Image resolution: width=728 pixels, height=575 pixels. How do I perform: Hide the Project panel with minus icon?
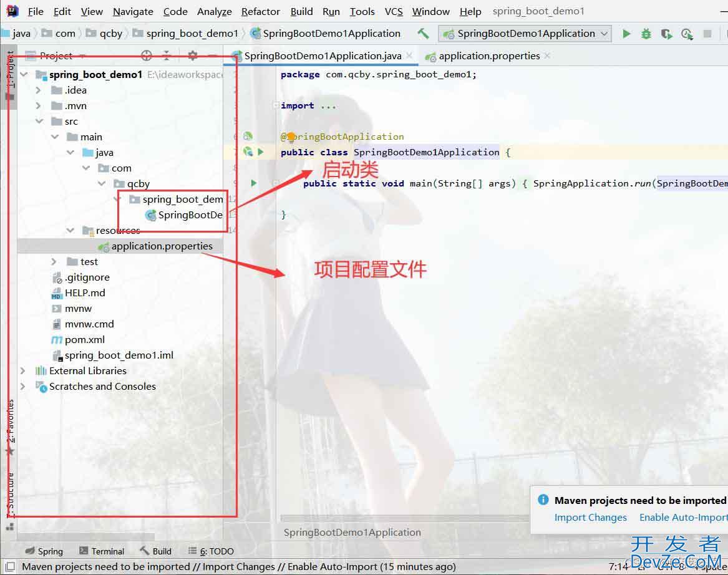[213, 56]
